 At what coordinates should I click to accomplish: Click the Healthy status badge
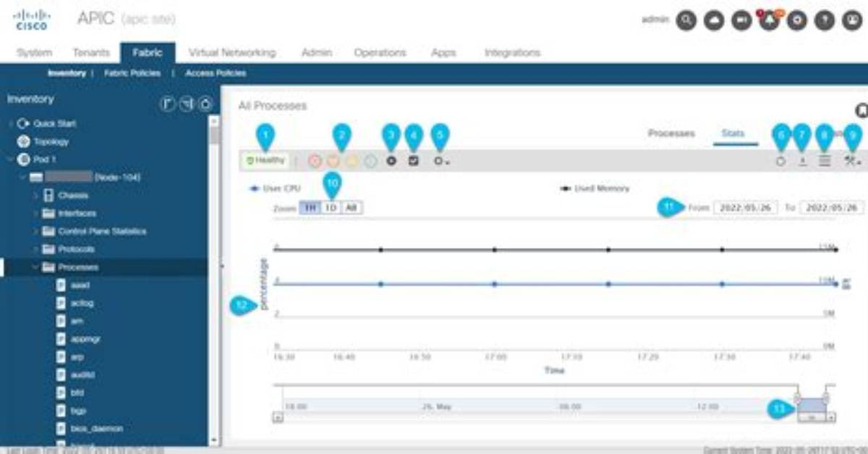(x=266, y=160)
